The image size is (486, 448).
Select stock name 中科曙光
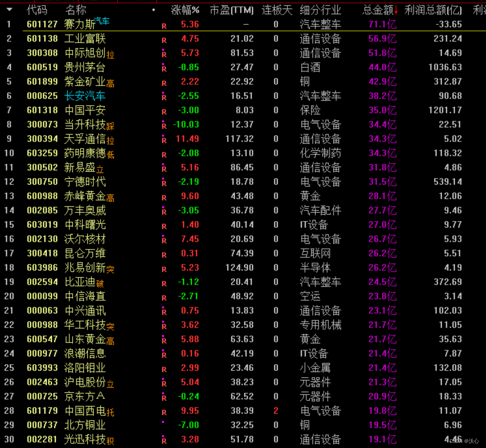(x=85, y=225)
